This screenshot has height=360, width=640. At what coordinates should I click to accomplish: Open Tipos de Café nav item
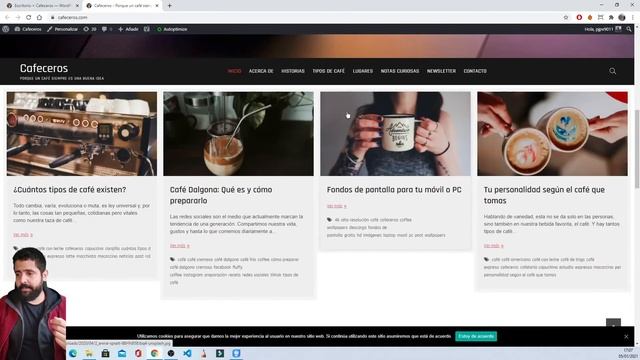coord(328,71)
